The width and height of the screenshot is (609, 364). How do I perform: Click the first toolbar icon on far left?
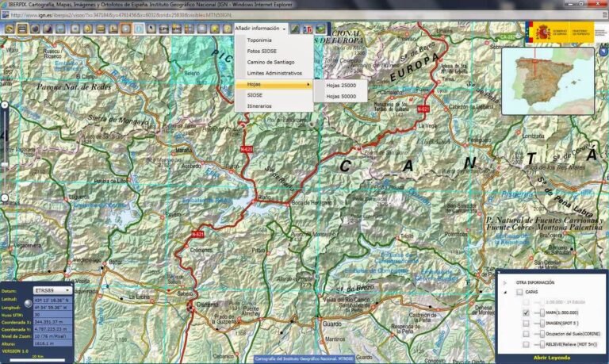(9, 29)
